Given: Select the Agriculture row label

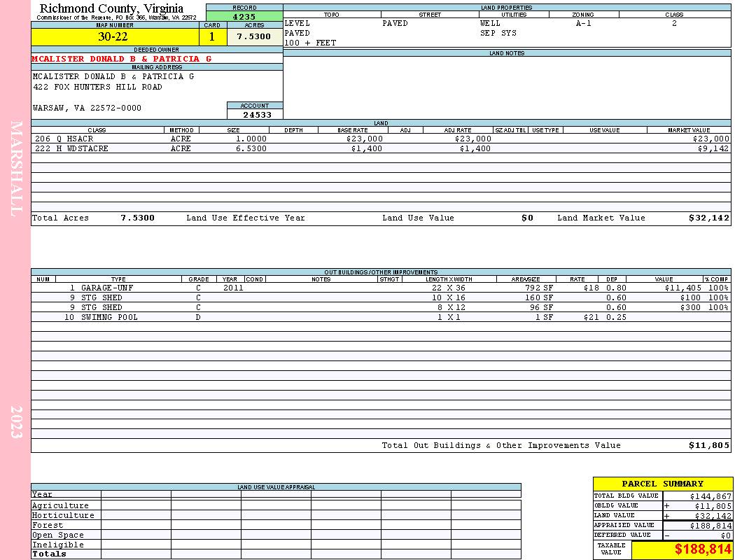Looking at the screenshot, I should [60, 505].
